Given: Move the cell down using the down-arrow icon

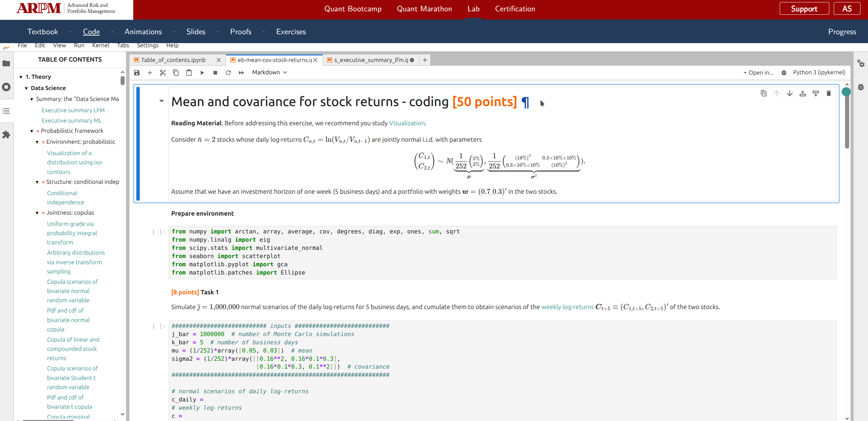Looking at the screenshot, I should [790, 93].
